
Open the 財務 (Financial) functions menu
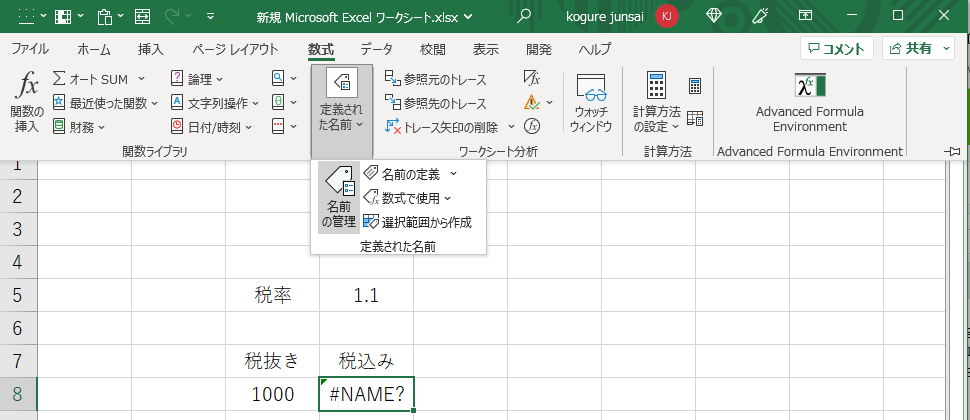pos(79,127)
